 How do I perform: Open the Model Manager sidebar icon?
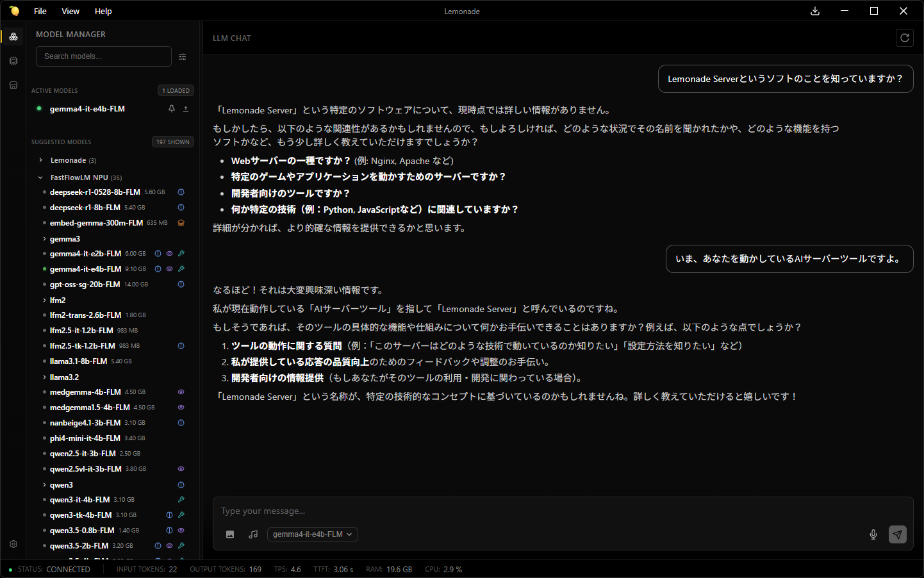coord(13,37)
